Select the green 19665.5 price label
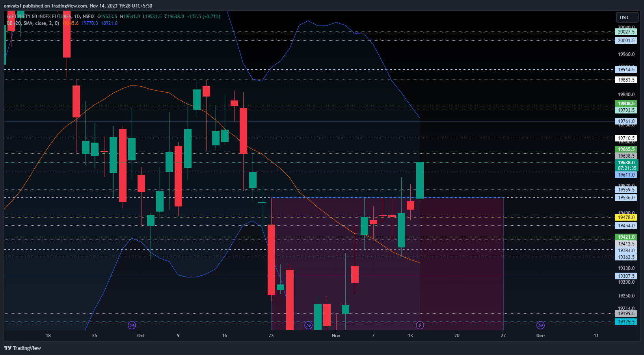This screenshot has height=355, width=644. [x=626, y=149]
